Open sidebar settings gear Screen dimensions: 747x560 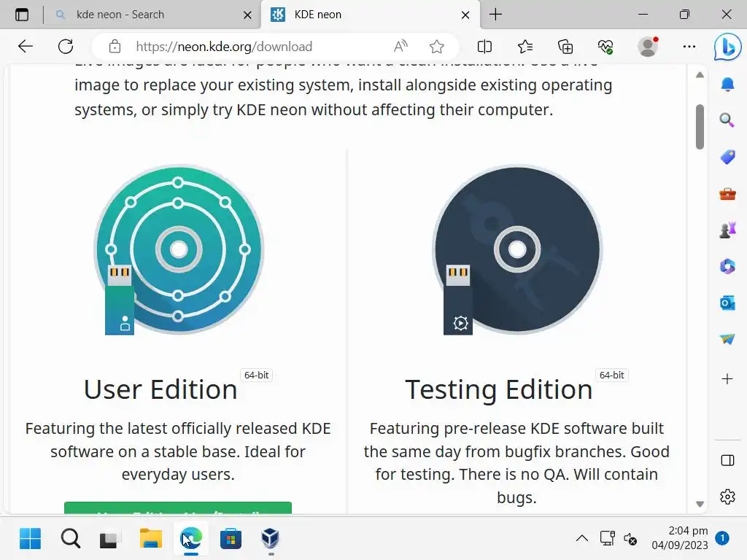coord(727,497)
